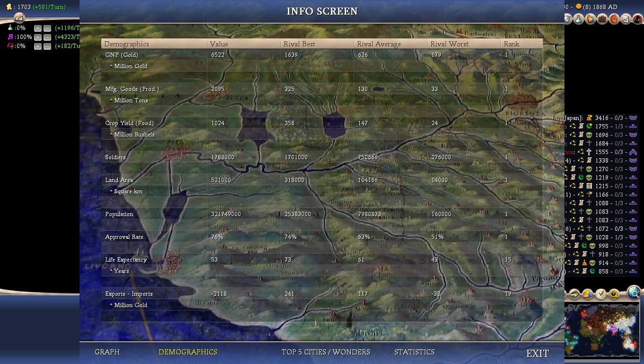Click the gold treasury coin icon

9,7
